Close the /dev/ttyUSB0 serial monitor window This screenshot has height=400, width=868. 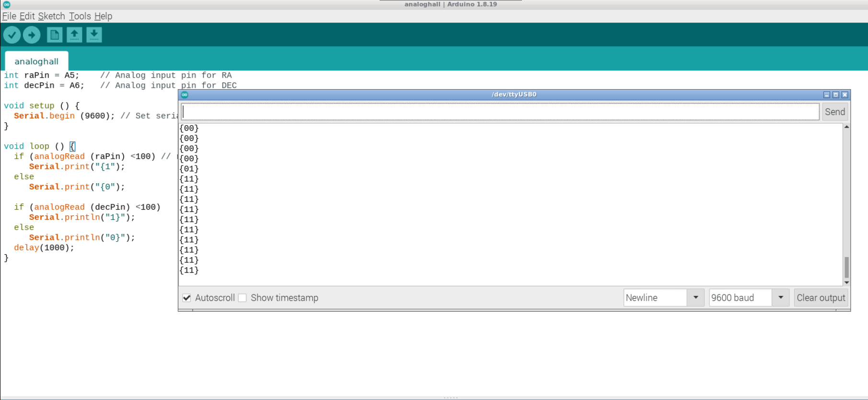(845, 95)
